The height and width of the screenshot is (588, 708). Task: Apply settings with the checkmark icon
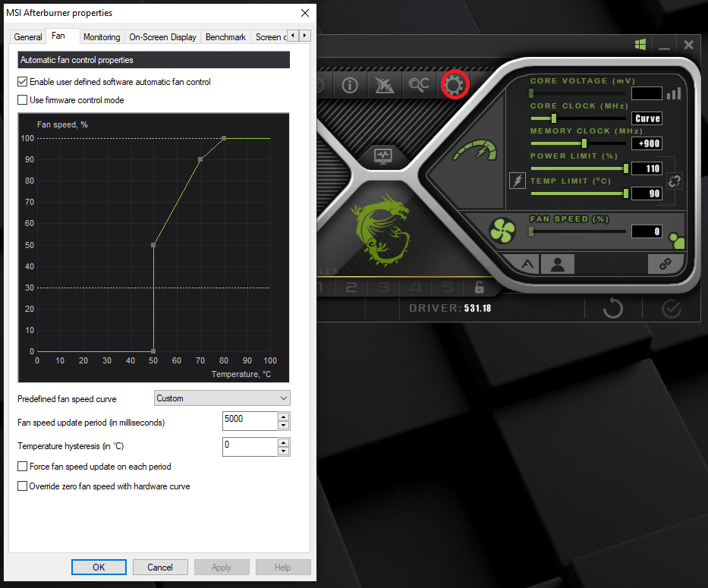click(x=672, y=310)
